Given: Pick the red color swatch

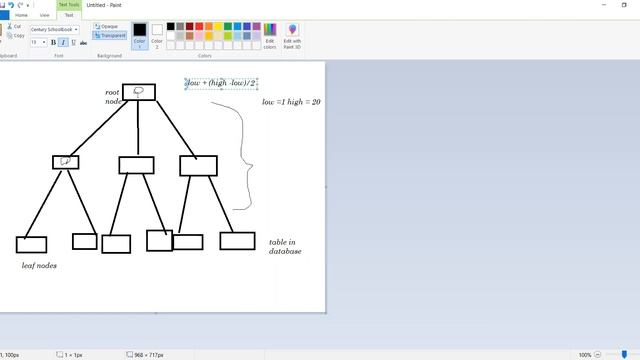Looking at the screenshot, I should click(x=199, y=27).
